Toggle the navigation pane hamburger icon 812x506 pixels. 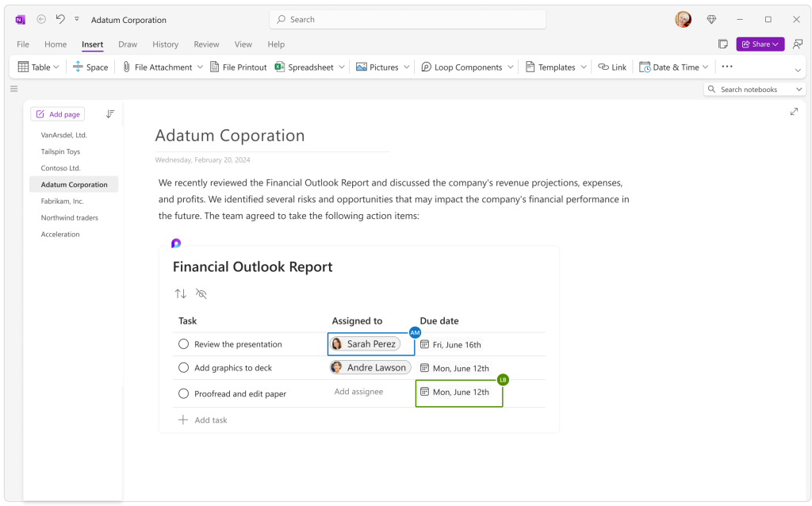click(14, 89)
